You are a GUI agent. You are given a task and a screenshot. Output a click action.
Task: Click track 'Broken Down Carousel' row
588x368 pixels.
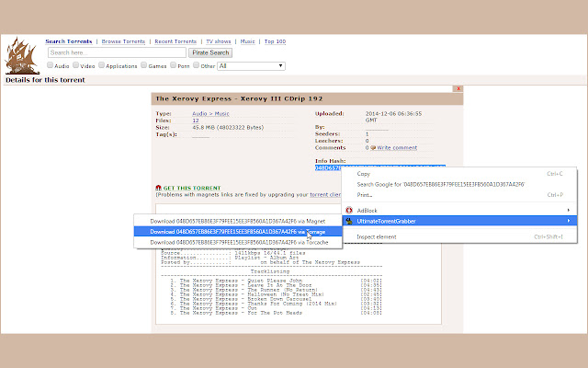pos(276,299)
